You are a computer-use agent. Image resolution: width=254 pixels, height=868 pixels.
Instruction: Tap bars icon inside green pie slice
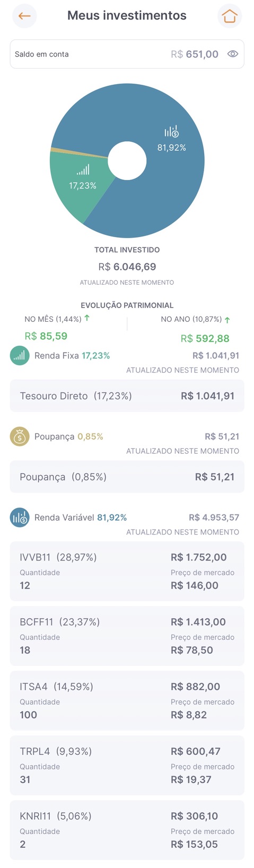click(x=83, y=170)
